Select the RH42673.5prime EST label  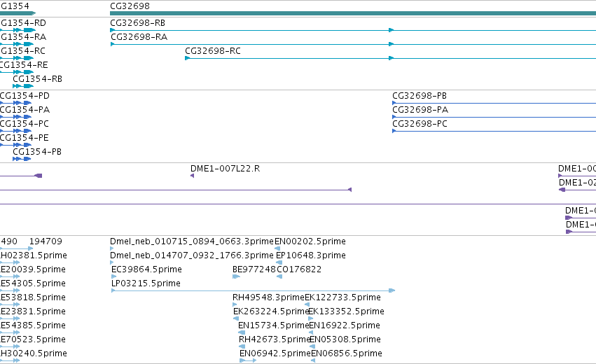coord(275,340)
